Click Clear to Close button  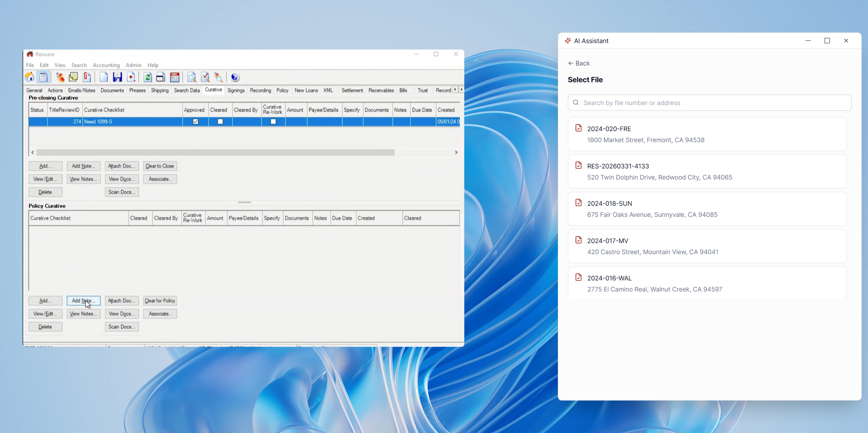tap(160, 166)
